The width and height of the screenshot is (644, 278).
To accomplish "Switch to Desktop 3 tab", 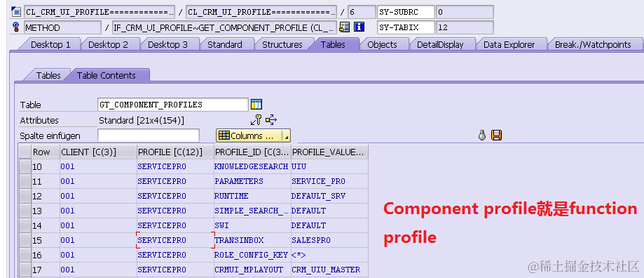I will click(167, 44).
